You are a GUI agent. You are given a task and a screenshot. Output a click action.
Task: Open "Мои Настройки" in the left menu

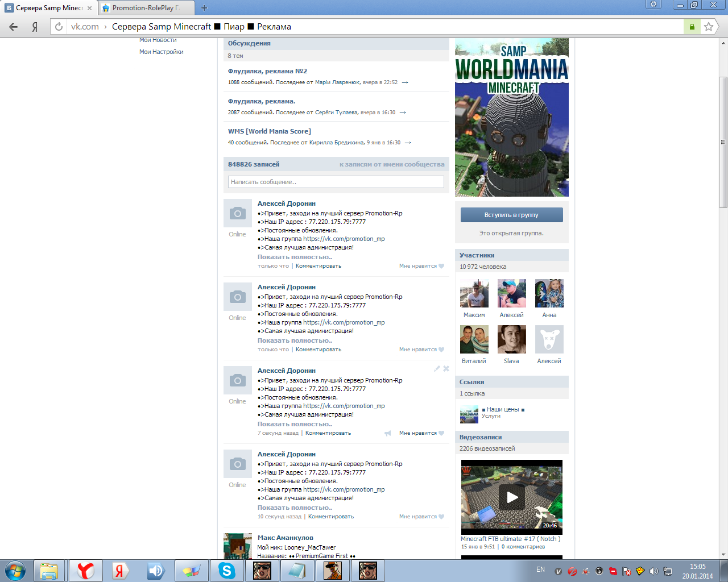pyautogui.click(x=162, y=52)
